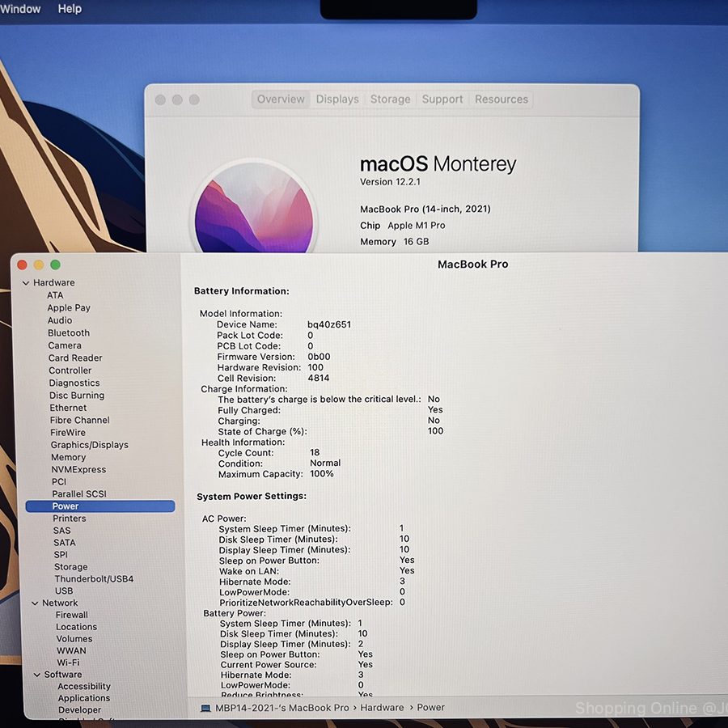Select WWAN under Network

coord(71,651)
